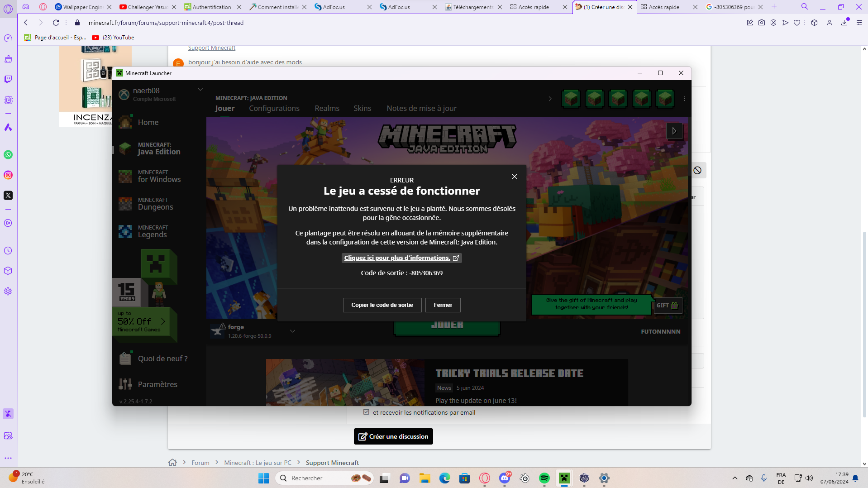Screen dimensions: 868x488
Task: Switch to the Configurations tab
Action: 274,108
